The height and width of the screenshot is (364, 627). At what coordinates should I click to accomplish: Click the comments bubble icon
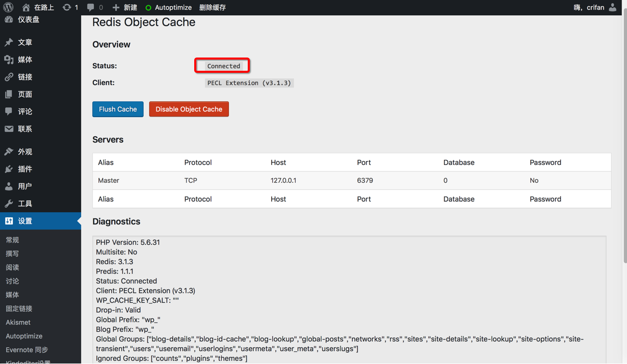click(91, 8)
